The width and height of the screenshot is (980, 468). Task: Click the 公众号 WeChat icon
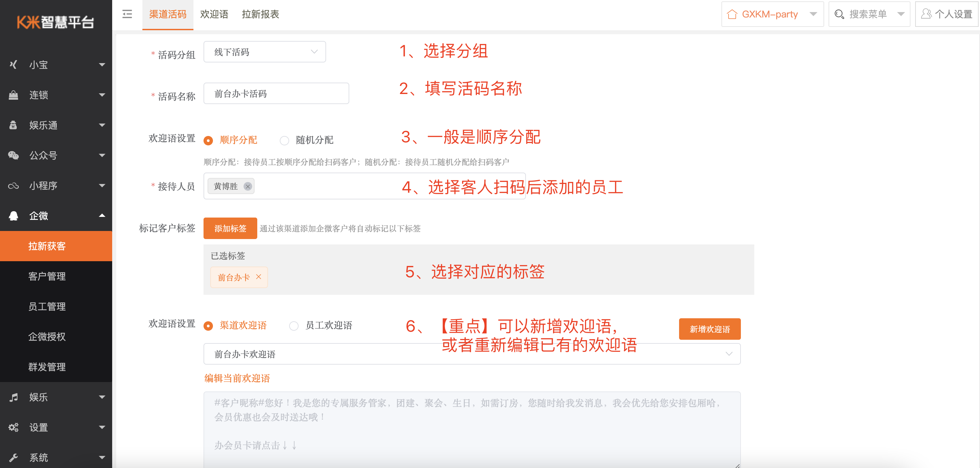(14, 155)
